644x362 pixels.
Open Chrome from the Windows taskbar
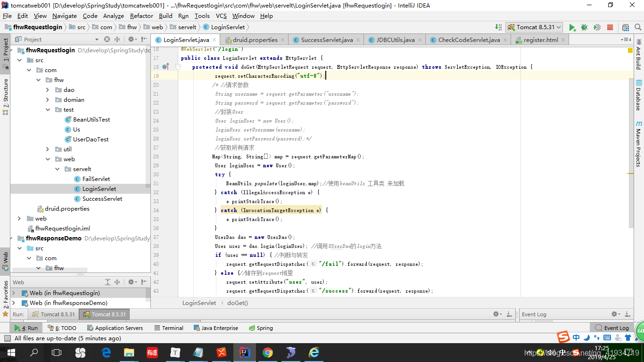point(267,352)
